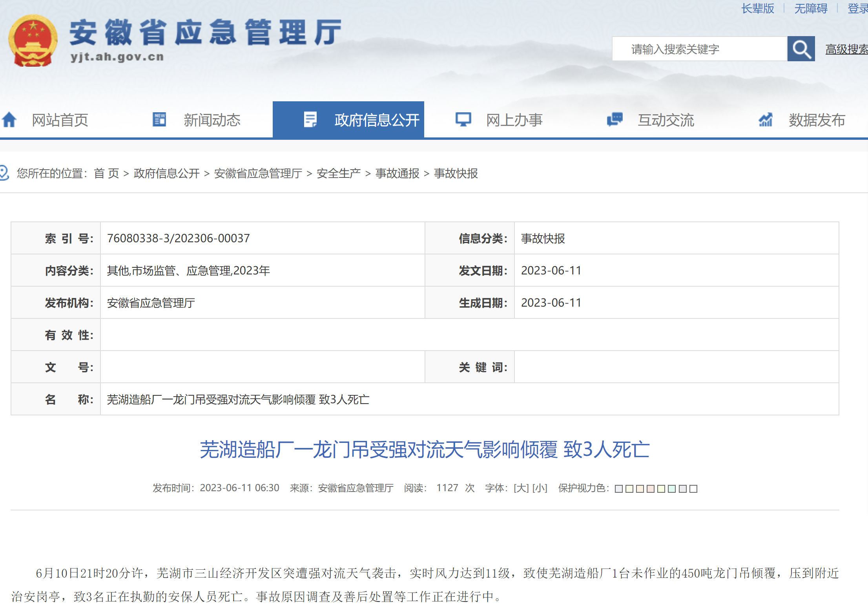Click the national emblem logo
The height and width of the screenshot is (607, 868).
(33, 41)
